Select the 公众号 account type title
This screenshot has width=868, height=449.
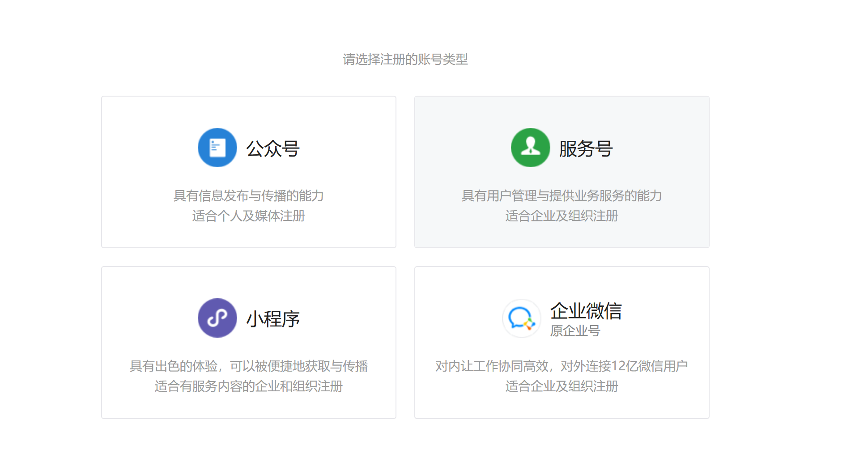(x=273, y=148)
